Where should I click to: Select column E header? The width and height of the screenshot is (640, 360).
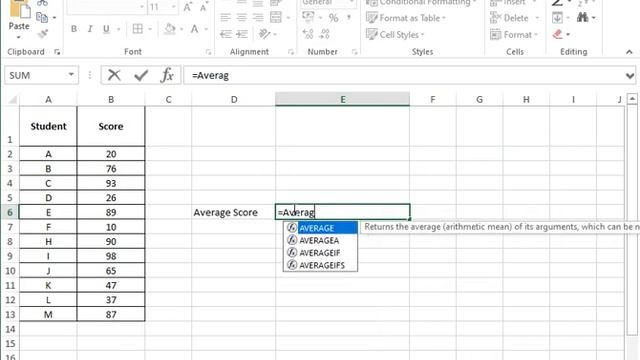pyautogui.click(x=342, y=99)
